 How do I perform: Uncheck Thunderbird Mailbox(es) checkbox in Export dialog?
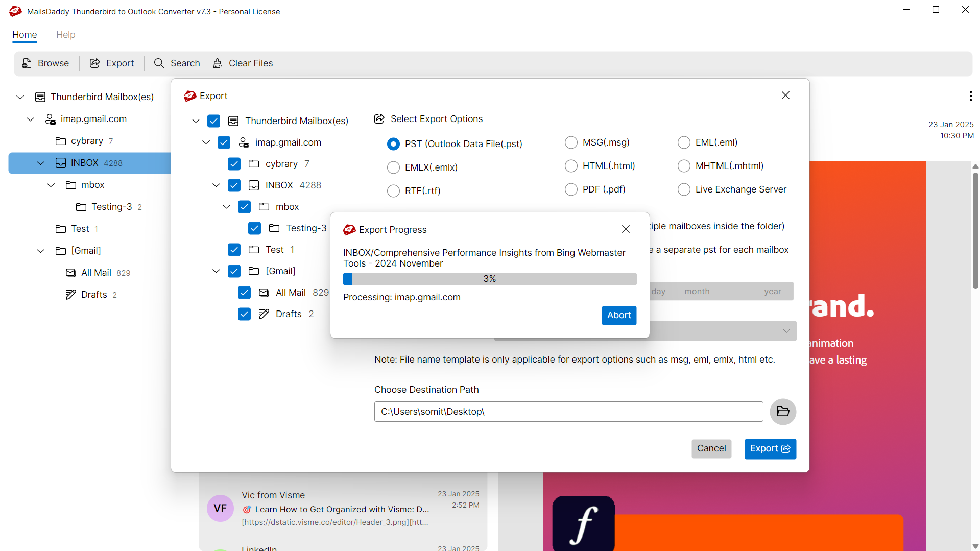(x=213, y=121)
